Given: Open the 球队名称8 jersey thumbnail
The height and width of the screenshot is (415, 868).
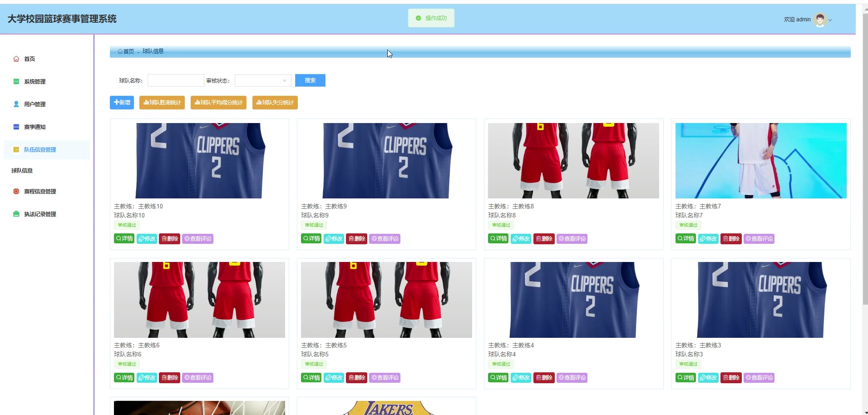Looking at the screenshot, I should 573,161.
